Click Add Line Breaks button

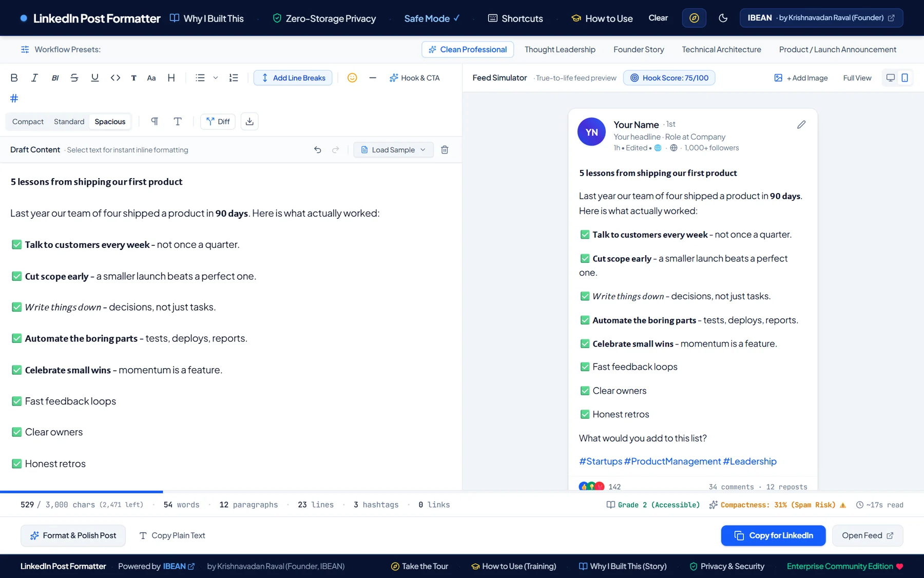pos(293,78)
